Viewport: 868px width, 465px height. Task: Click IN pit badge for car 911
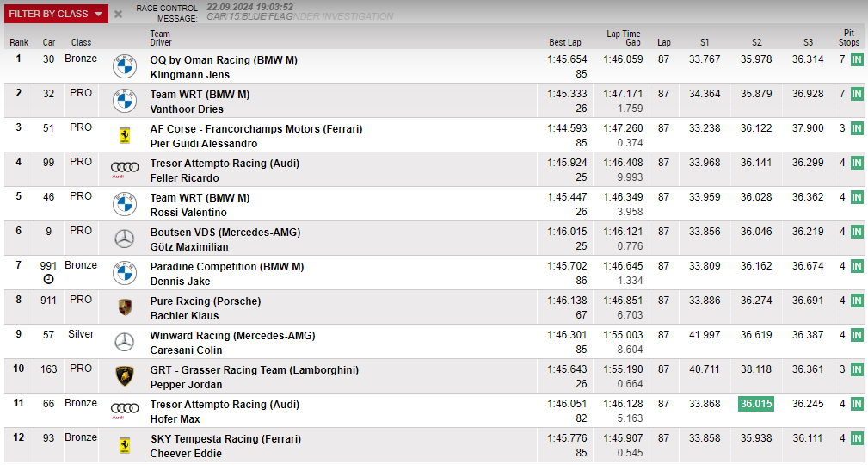(857, 301)
